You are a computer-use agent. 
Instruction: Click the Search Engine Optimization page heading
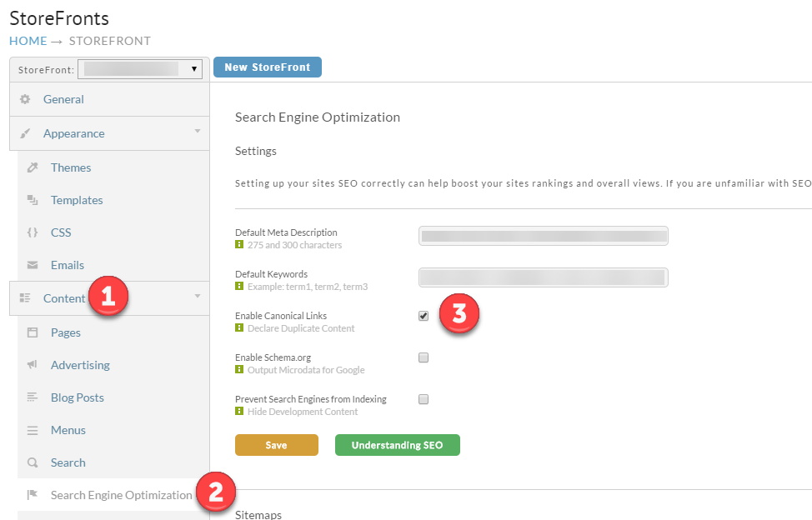318,117
